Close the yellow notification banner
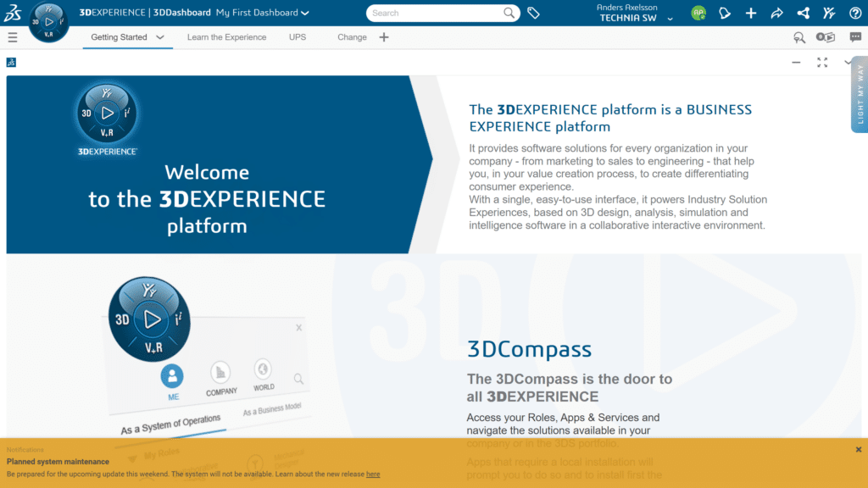This screenshot has width=868, height=488. pos(858,450)
